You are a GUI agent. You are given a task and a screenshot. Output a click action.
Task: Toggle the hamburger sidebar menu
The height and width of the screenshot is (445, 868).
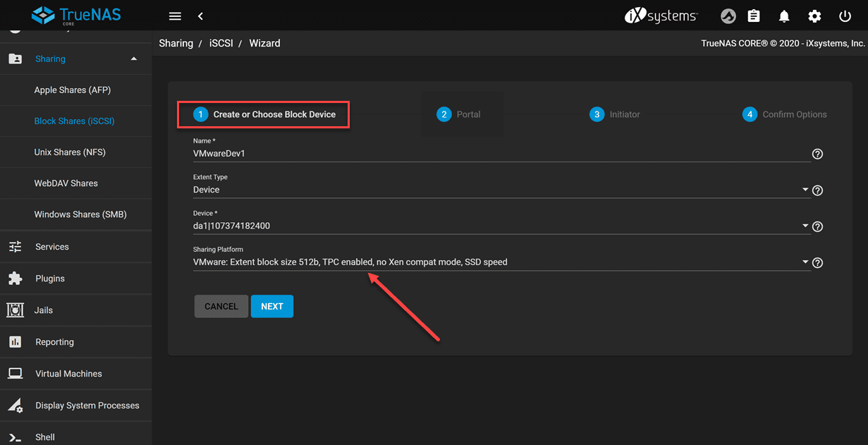175,16
